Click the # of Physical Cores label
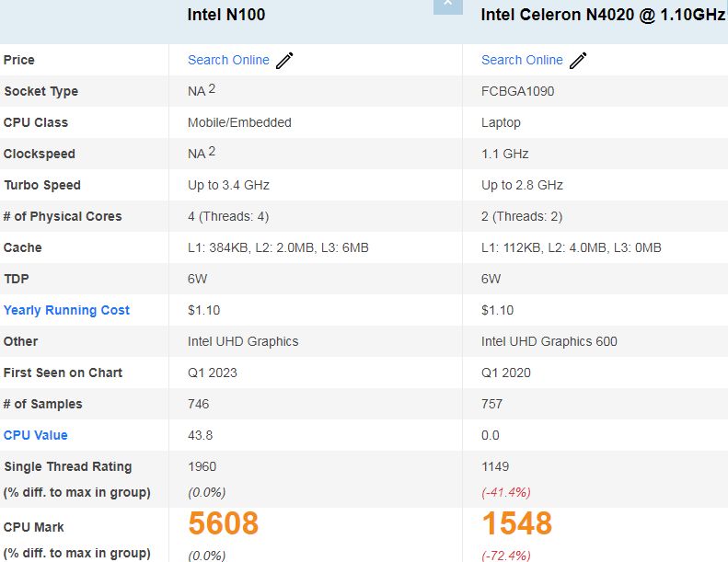The width and height of the screenshot is (728, 562). coord(63,216)
